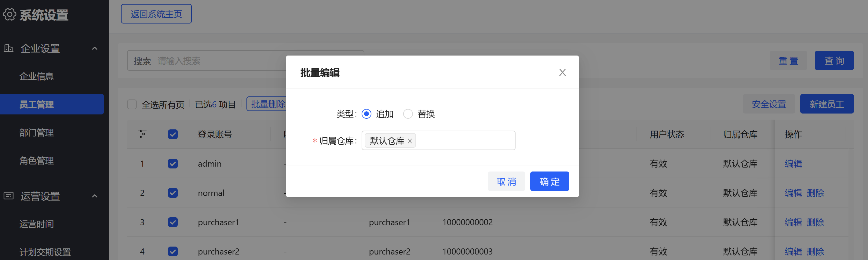Click 删除 link in the purchaser2 row
868x260 pixels.
click(x=815, y=251)
